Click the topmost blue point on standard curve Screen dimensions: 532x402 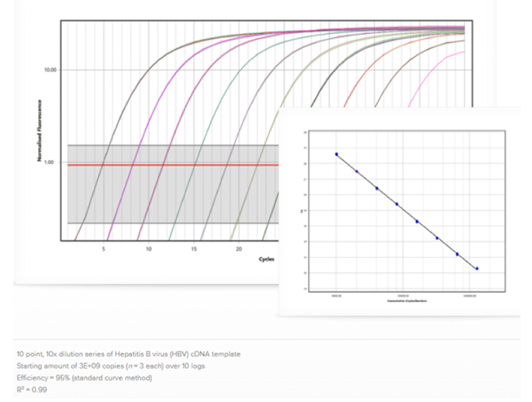click(x=336, y=154)
